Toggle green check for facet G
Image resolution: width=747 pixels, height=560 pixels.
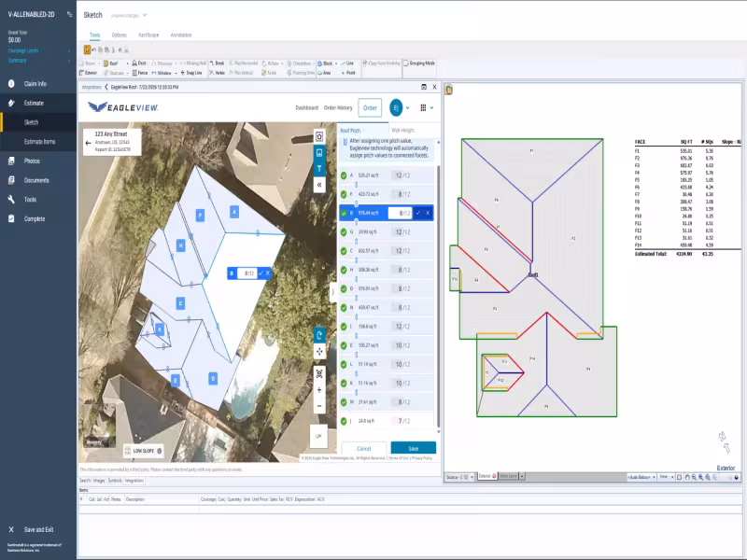[x=344, y=231]
